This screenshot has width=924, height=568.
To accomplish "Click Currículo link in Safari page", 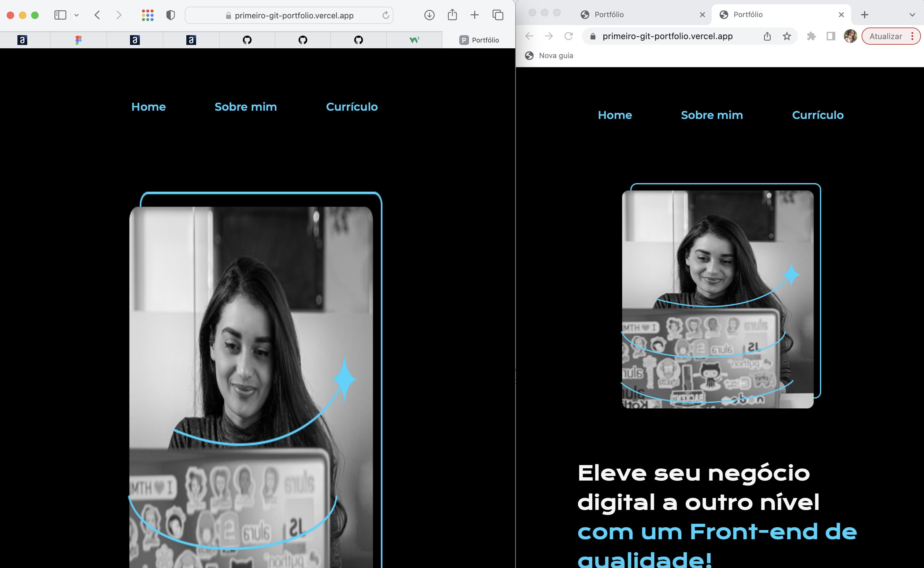I will (352, 107).
